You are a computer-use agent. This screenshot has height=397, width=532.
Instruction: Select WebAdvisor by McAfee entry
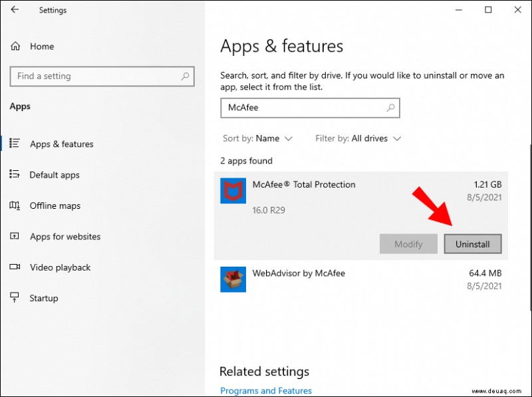(361, 279)
